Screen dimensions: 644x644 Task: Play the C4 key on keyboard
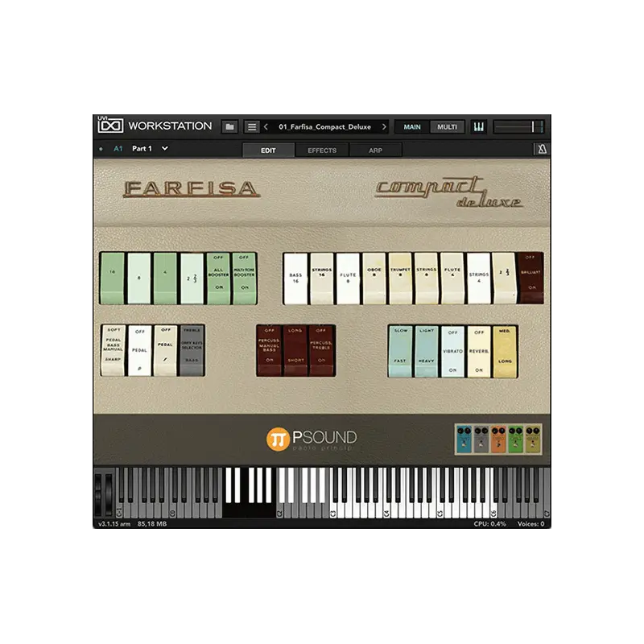386,510
